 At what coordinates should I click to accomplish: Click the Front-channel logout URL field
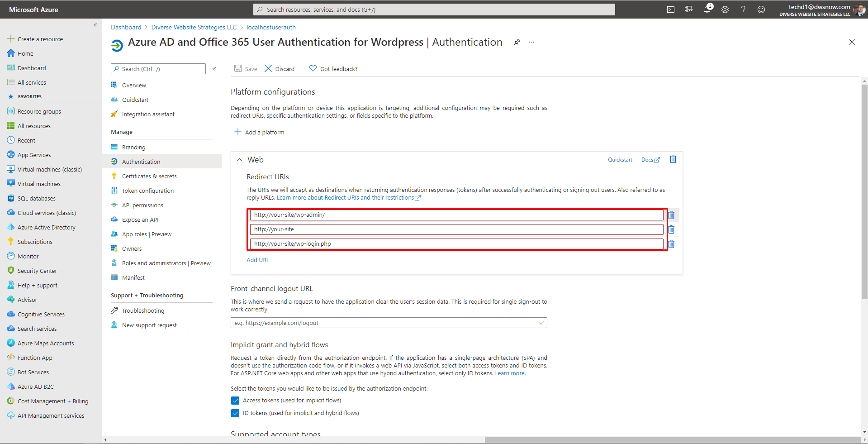(x=389, y=323)
